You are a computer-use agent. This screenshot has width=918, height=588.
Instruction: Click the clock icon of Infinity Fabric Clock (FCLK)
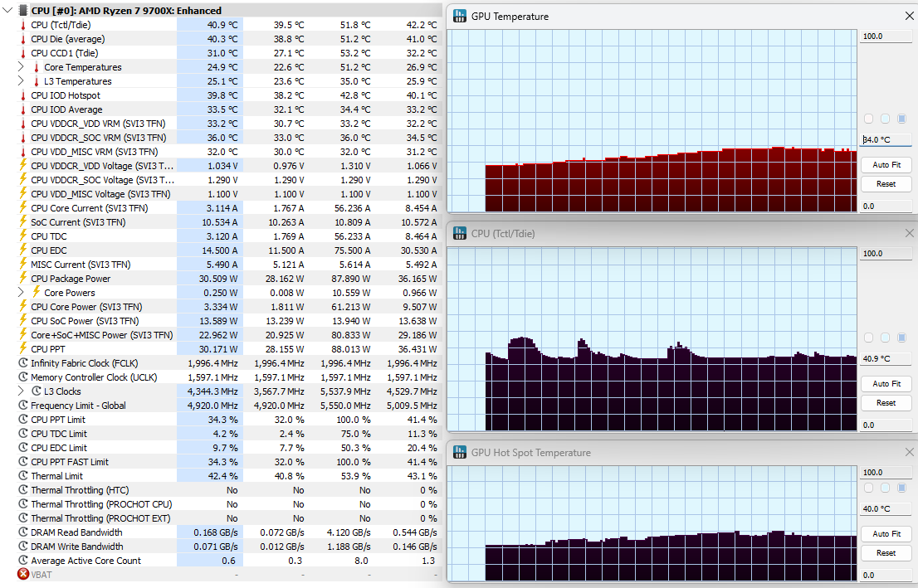click(23, 362)
